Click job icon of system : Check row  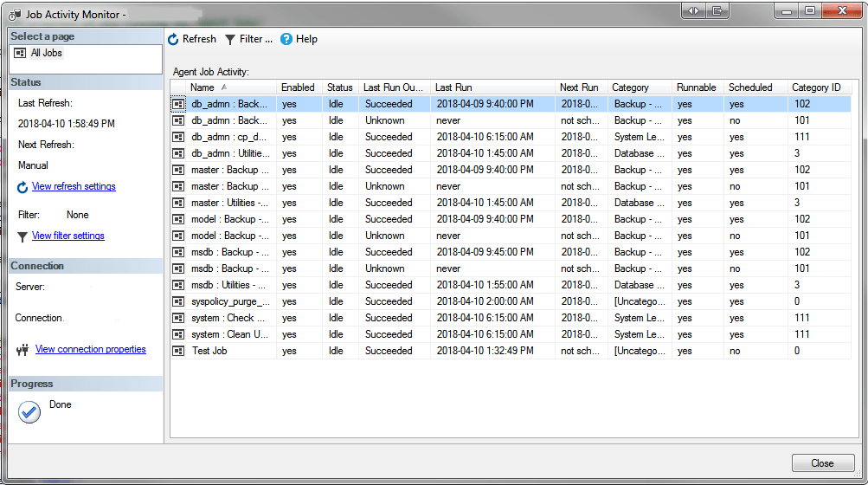pyautogui.click(x=178, y=318)
